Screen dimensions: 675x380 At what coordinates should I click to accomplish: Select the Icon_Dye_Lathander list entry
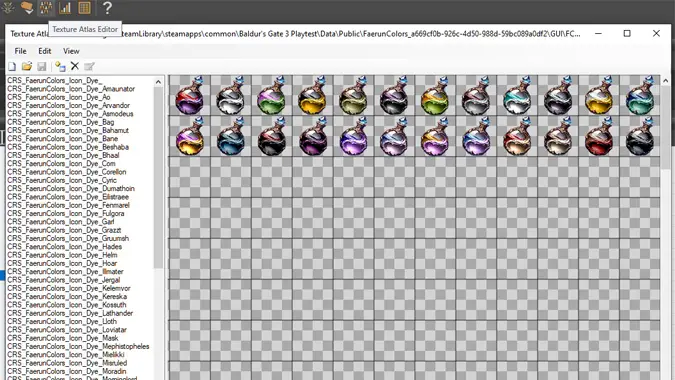coord(70,313)
